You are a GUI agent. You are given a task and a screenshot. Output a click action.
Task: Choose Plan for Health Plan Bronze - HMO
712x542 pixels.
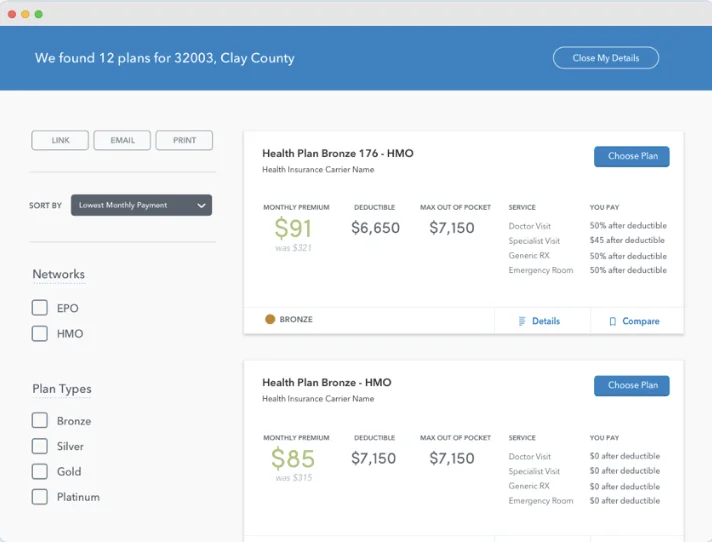pyautogui.click(x=631, y=385)
